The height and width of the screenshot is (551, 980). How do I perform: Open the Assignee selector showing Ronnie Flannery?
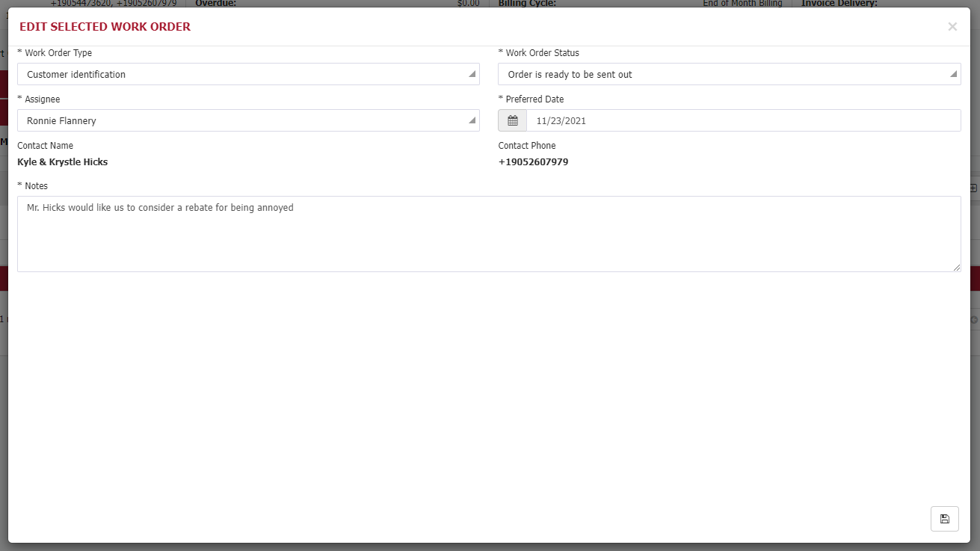point(247,120)
